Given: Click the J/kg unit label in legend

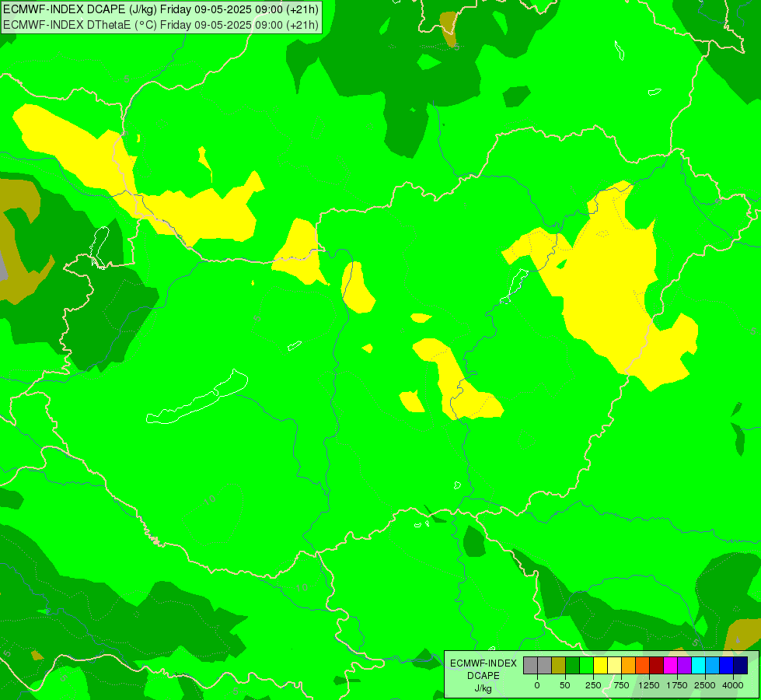Looking at the screenshot, I should click(483, 688).
